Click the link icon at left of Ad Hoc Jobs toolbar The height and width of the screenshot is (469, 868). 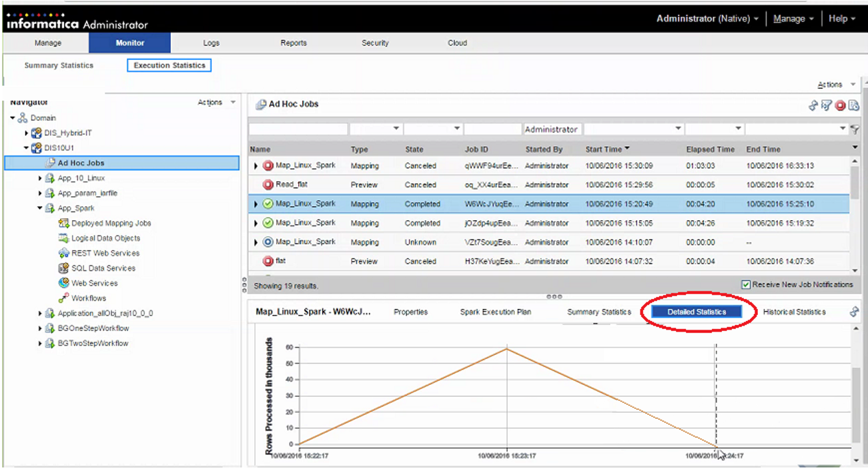point(813,105)
